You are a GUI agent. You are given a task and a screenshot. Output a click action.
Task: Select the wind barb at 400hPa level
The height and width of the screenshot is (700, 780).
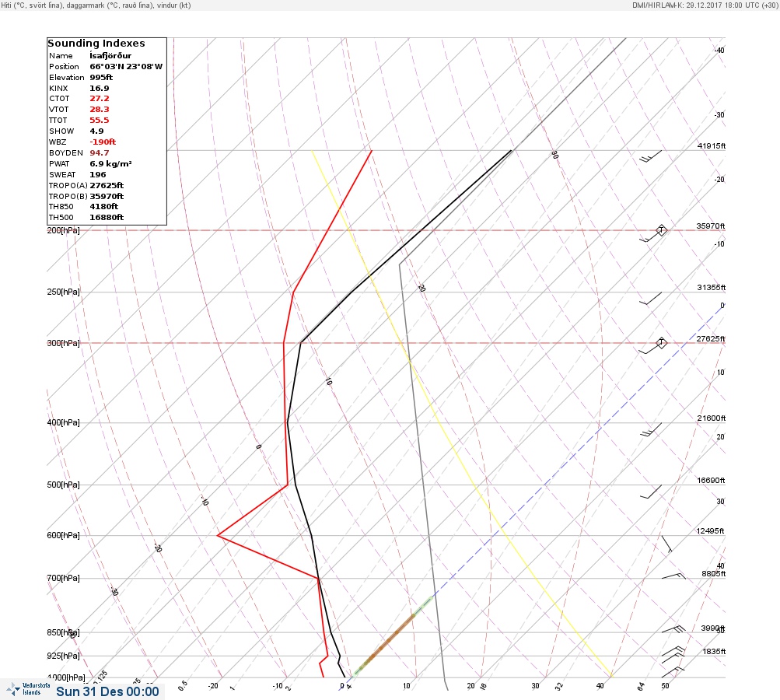[x=650, y=430]
